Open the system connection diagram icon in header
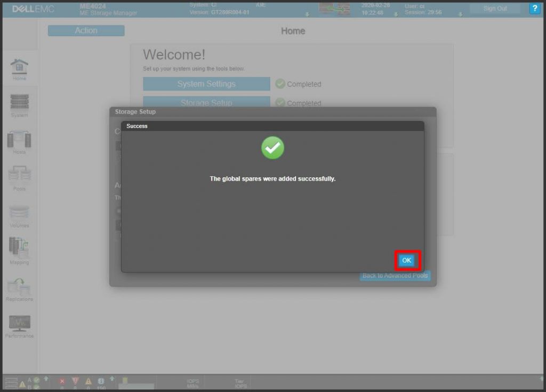The width and height of the screenshot is (546, 392). click(334, 9)
